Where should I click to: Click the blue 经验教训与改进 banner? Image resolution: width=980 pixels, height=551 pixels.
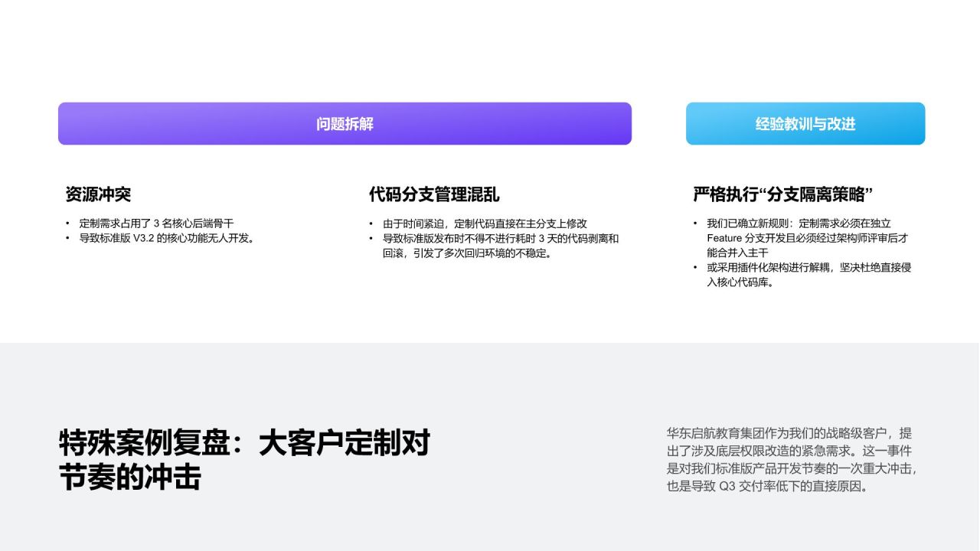point(805,124)
